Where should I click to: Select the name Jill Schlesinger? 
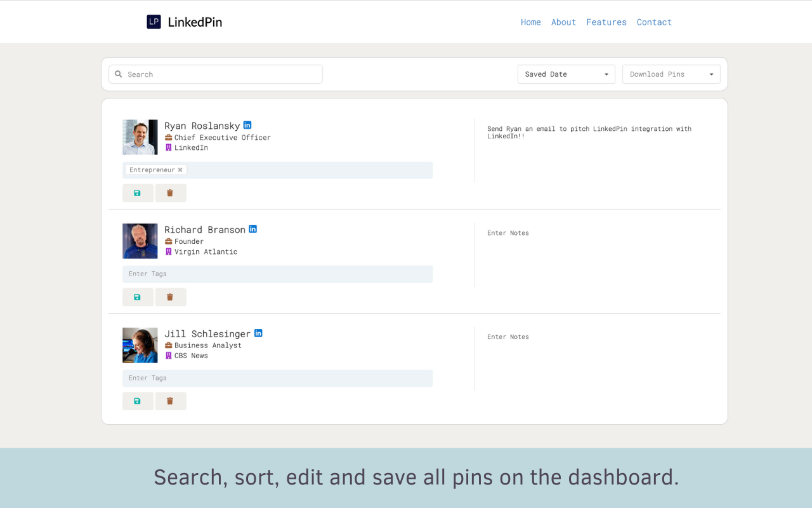[x=207, y=334]
